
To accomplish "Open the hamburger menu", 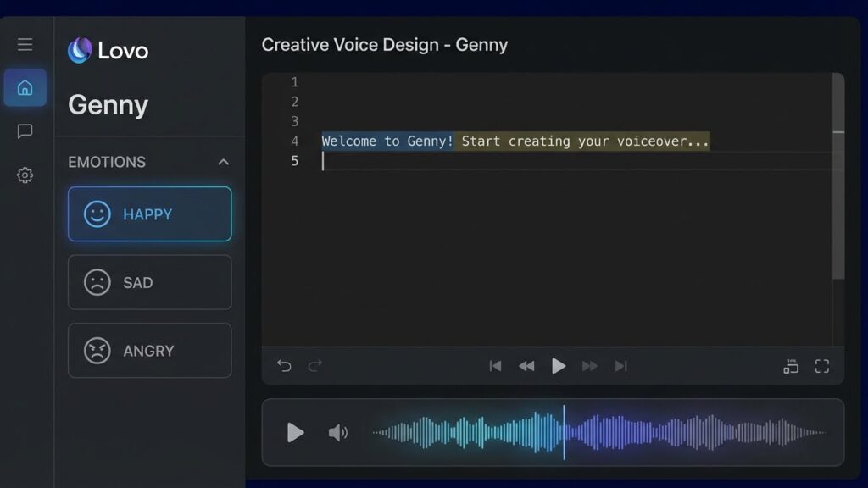I will [x=25, y=44].
